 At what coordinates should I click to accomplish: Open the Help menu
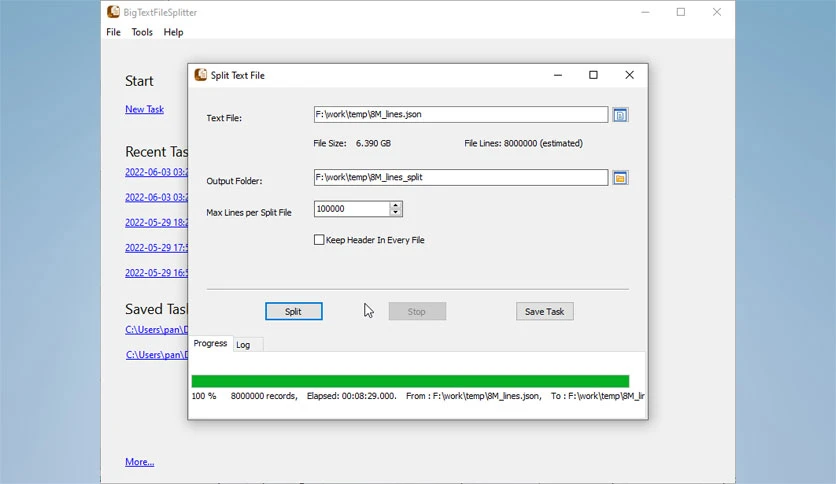(x=173, y=32)
